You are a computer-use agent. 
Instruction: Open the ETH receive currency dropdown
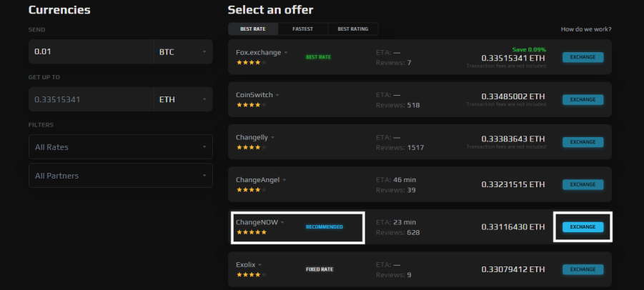183,99
